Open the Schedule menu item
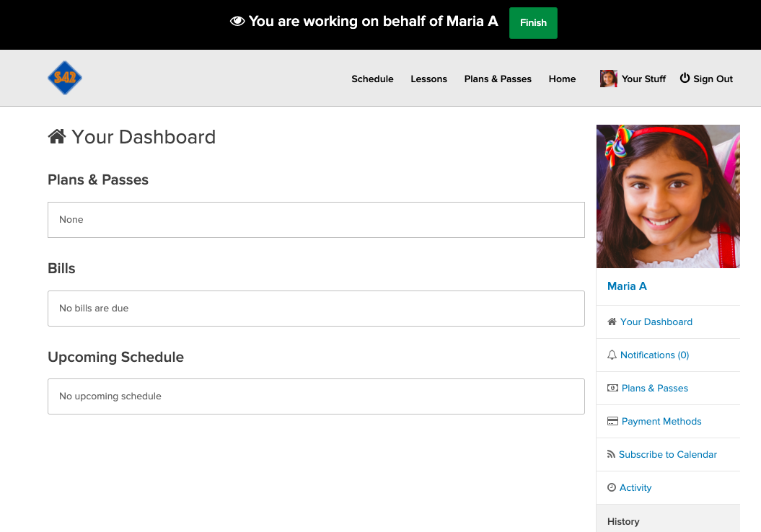The width and height of the screenshot is (761, 532). click(x=372, y=79)
